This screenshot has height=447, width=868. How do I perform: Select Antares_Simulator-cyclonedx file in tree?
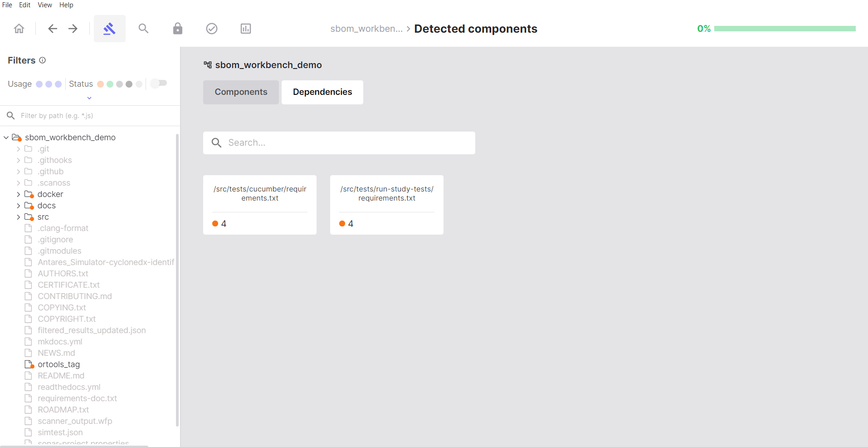(106, 262)
